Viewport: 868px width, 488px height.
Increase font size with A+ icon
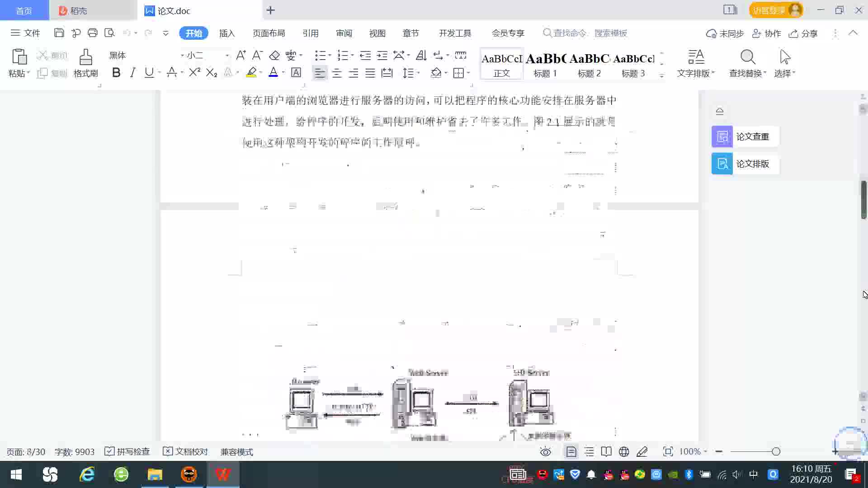pos(241,55)
